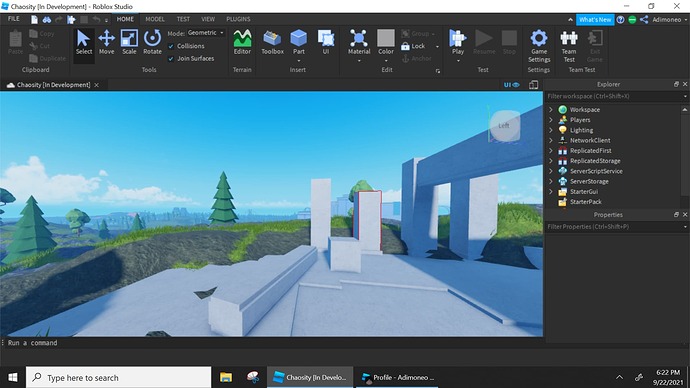Viewport: 690px width, 388px height.
Task: Switch to the HOME ribbon tab
Action: click(125, 19)
